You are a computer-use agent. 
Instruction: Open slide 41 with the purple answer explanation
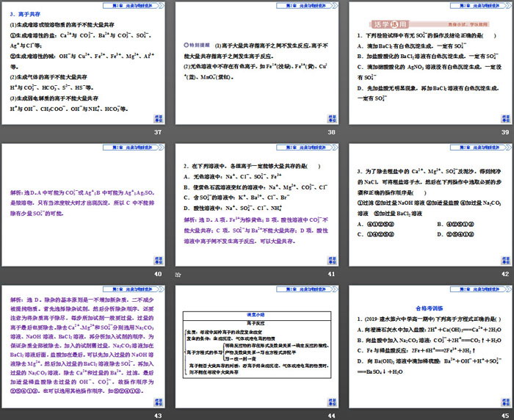point(256,203)
